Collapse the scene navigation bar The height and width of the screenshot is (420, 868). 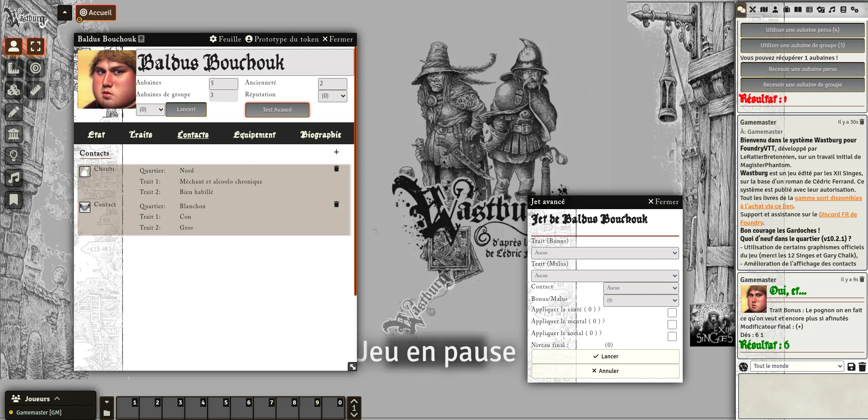(x=65, y=12)
